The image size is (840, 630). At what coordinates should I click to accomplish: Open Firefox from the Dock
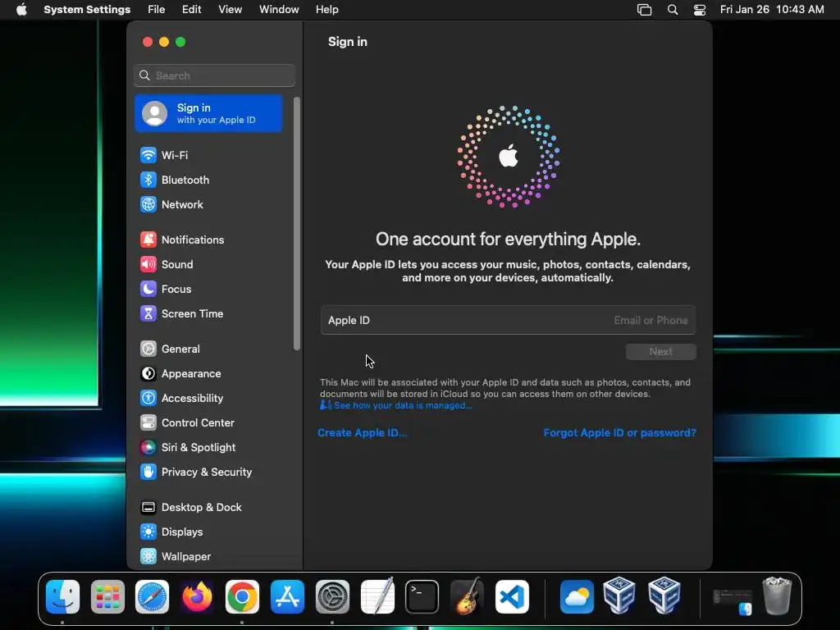pos(197,597)
